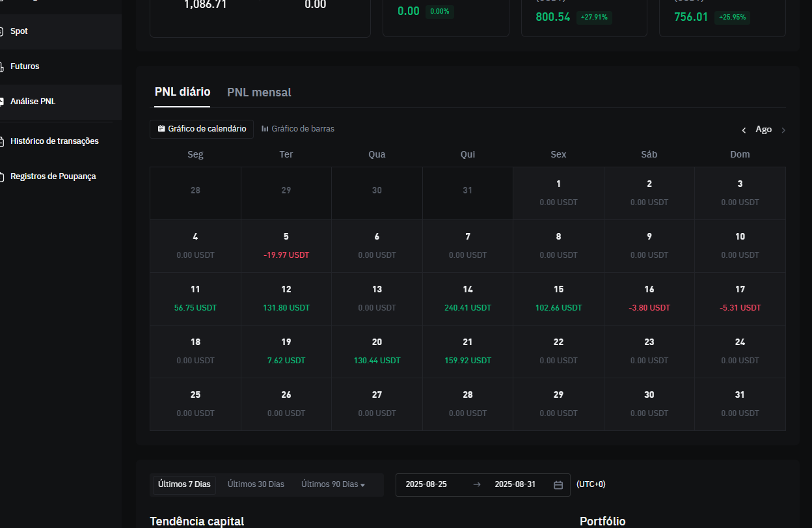Open the PNL diário tab

[182, 92]
